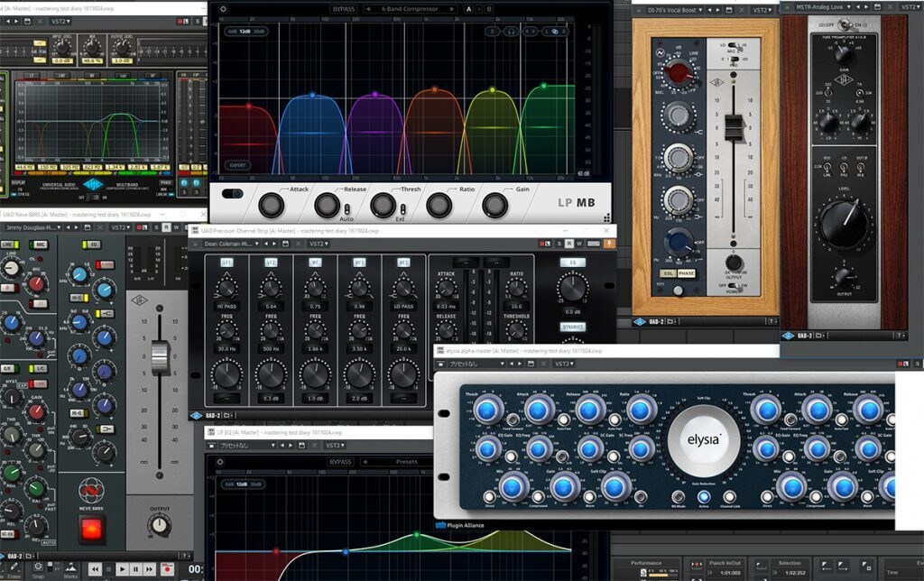Click the Play button in the transport bar
Viewport: 924px width, 581px height.
coord(122,568)
